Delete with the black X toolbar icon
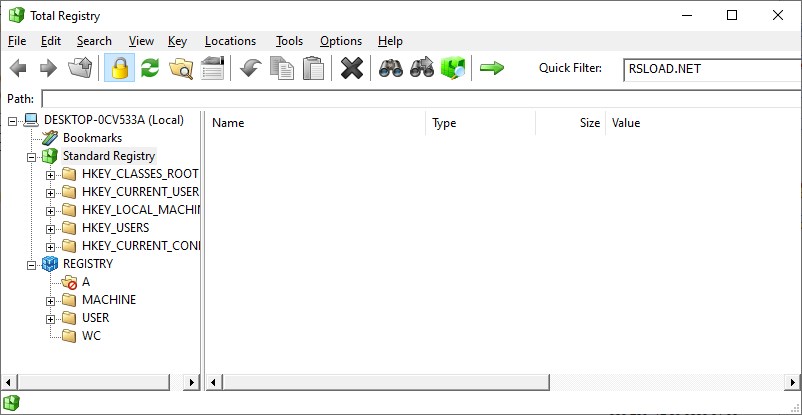 pyautogui.click(x=352, y=68)
